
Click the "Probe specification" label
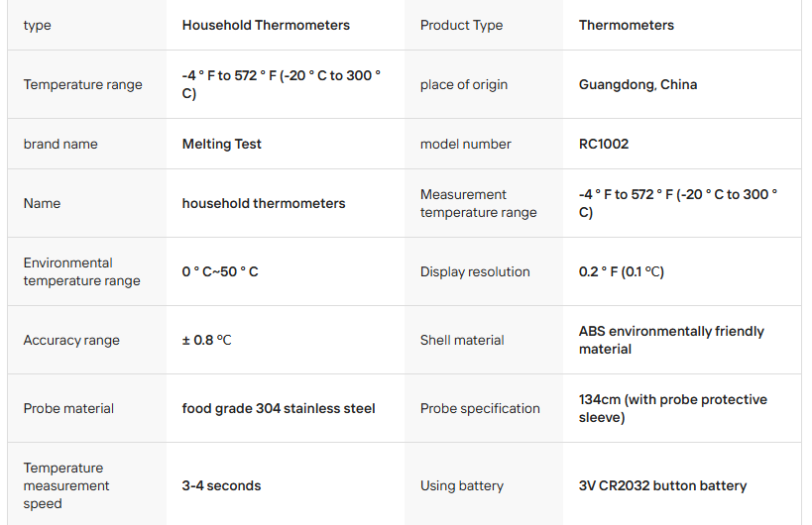(480, 408)
